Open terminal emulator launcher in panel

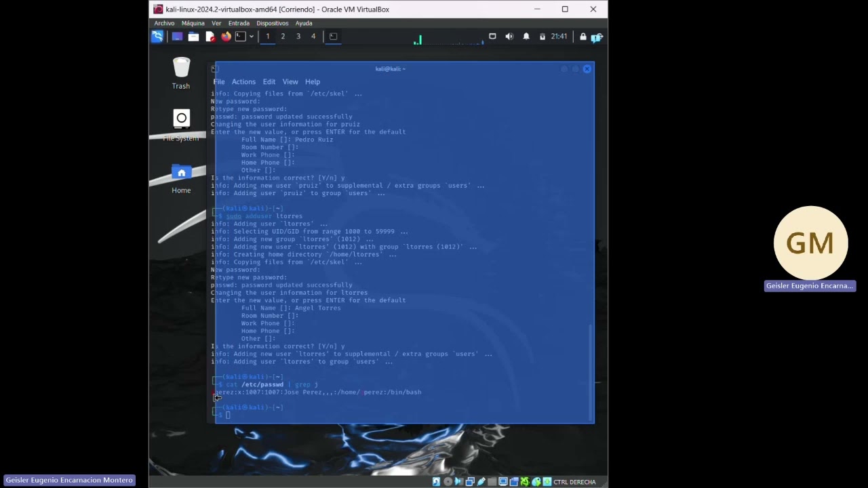240,37
